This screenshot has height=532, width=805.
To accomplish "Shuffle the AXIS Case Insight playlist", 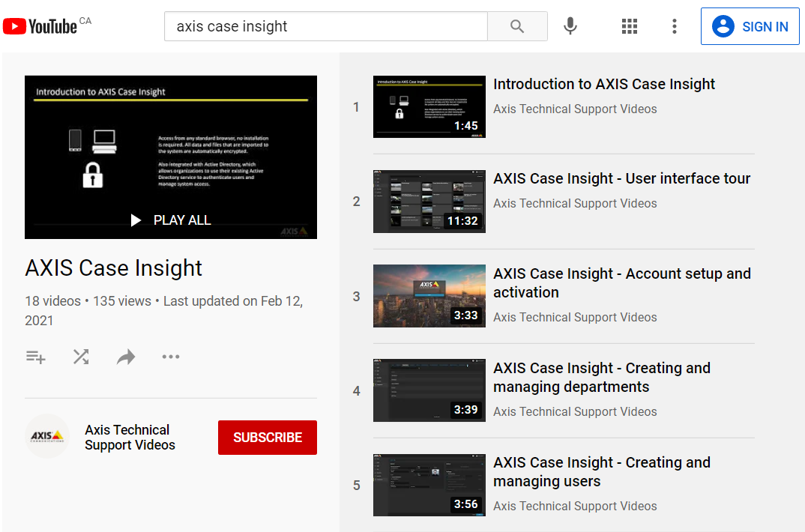I will (81, 357).
